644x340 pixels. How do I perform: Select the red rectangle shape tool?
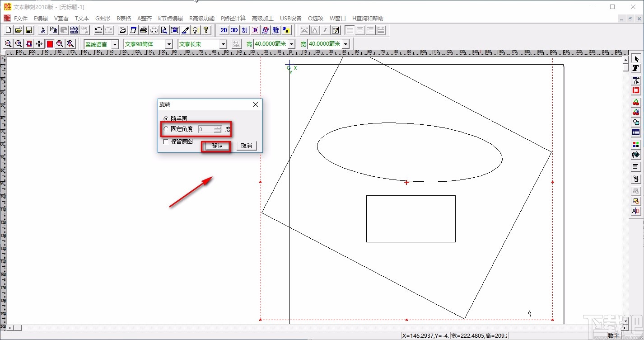[x=636, y=90]
